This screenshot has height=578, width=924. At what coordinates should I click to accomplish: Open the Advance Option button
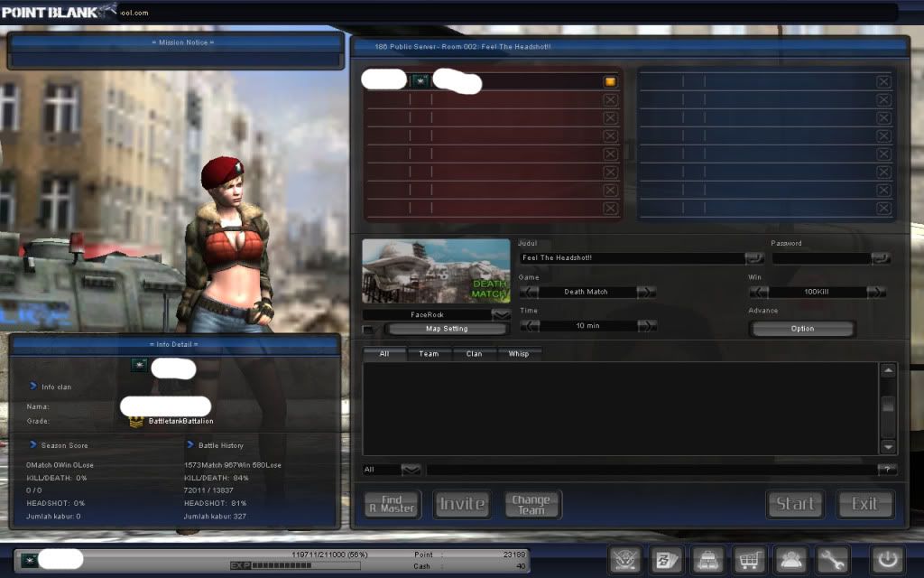tap(802, 329)
